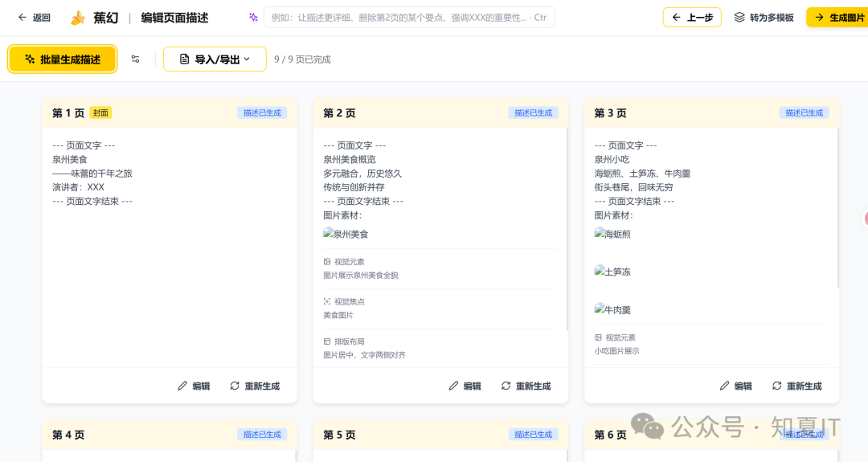Viewport: 868px width, 462px height.
Task: Click 批量生成描述 button
Action: tap(62, 59)
